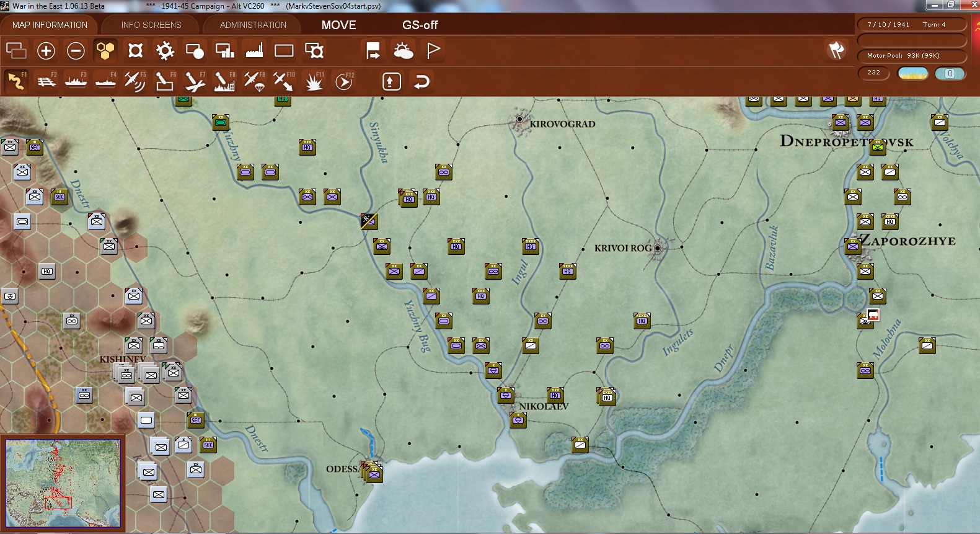Select the unit stack at Odessa
The height and width of the screenshot is (534, 980).
coord(372,472)
